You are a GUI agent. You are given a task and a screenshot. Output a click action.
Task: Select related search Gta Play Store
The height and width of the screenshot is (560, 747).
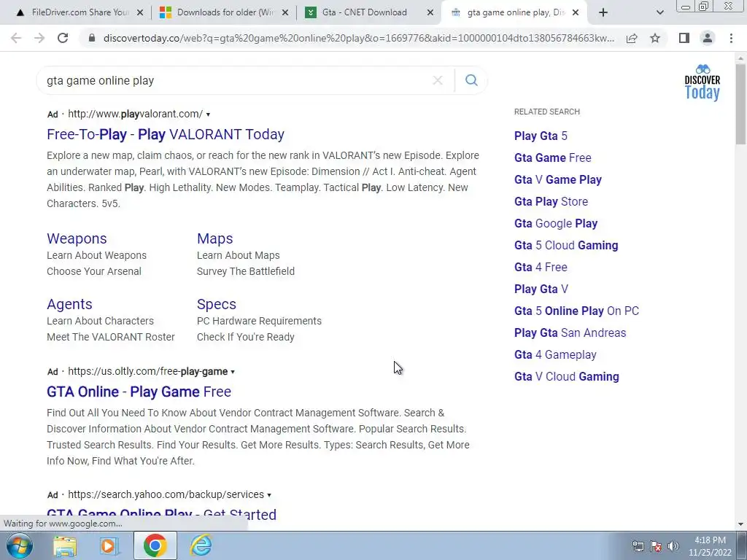551,201
